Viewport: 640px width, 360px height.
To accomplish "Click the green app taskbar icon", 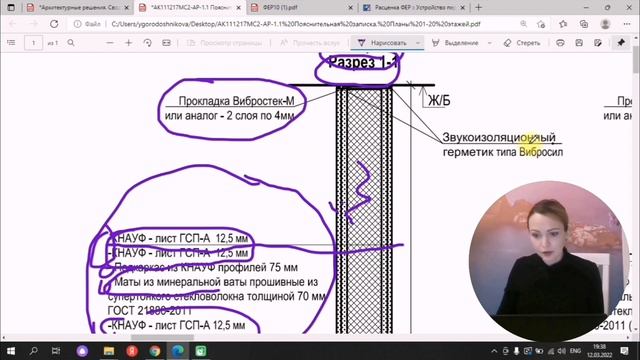I will (200, 351).
